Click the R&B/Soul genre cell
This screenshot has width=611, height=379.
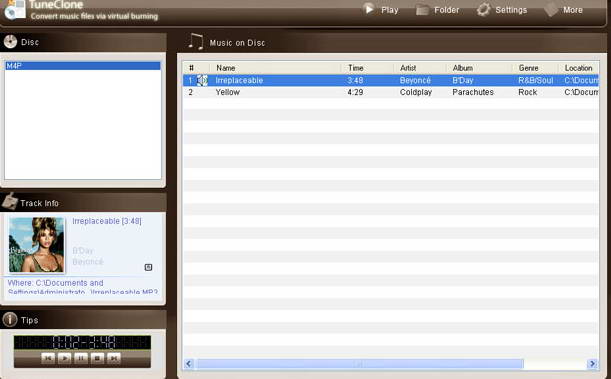click(x=535, y=80)
